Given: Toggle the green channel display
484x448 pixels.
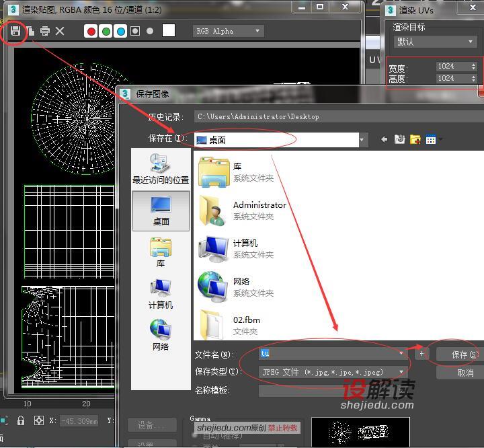Looking at the screenshot, I should tap(106, 31).
